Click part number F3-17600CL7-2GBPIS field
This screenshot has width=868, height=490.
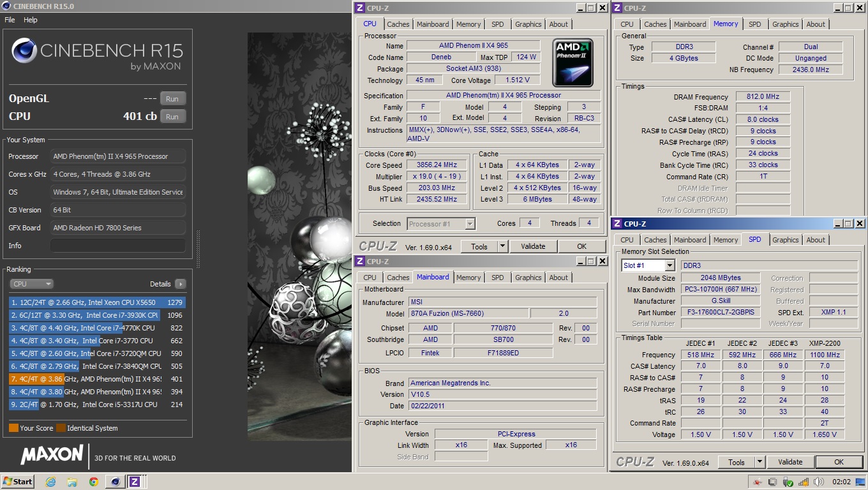click(721, 313)
